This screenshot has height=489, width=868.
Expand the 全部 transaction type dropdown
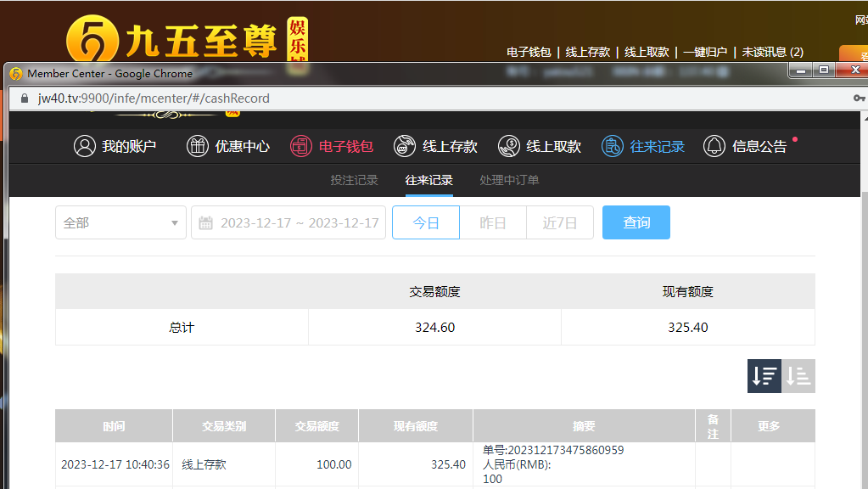point(120,222)
